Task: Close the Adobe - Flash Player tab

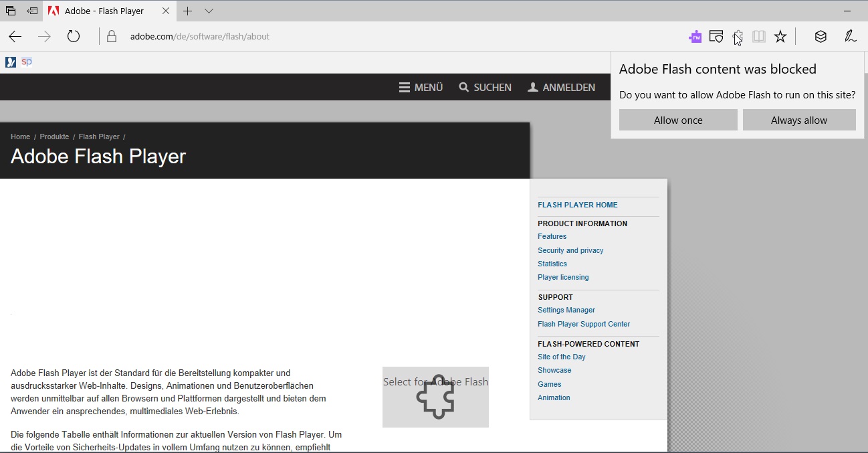Action: click(x=166, y=11)
